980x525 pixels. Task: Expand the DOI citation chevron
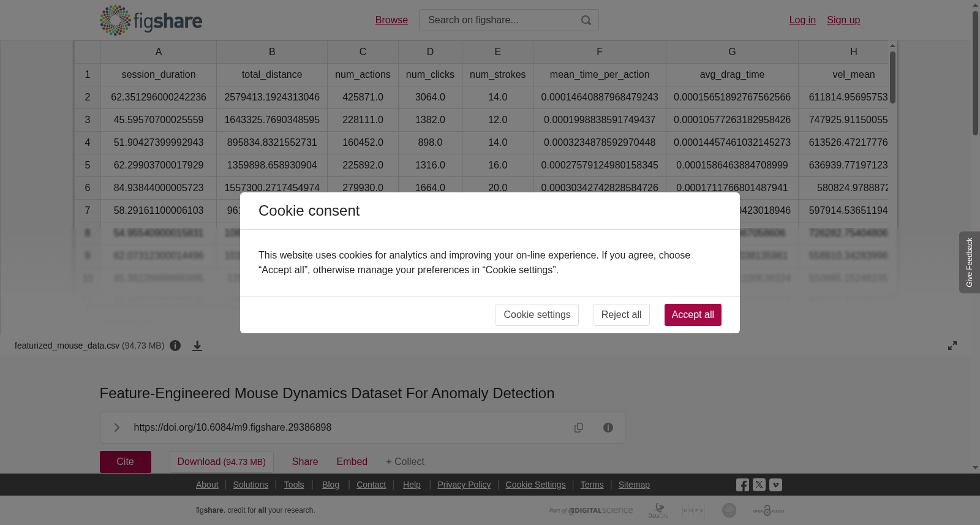pos(116,428)
